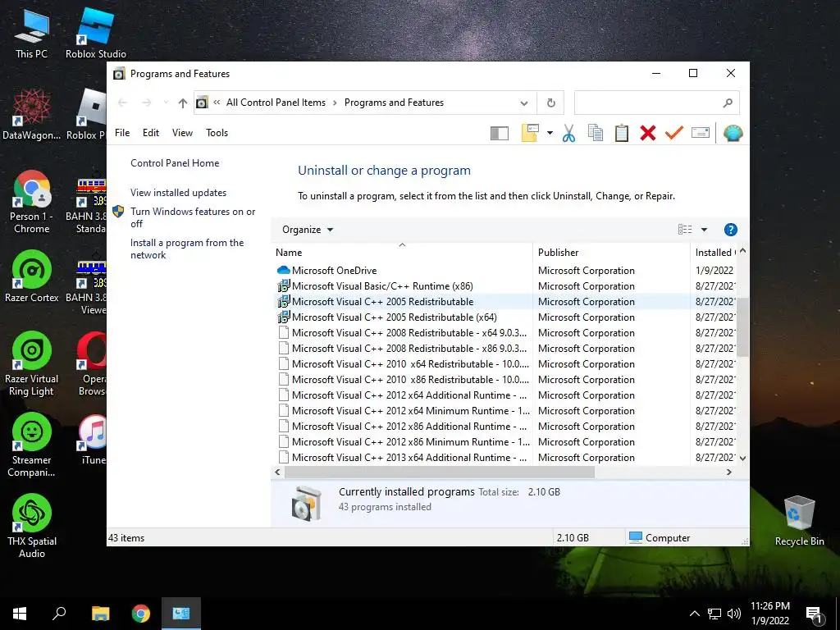Click Turn Windows features on or off

pyautogui.click(x=193, y=217)
